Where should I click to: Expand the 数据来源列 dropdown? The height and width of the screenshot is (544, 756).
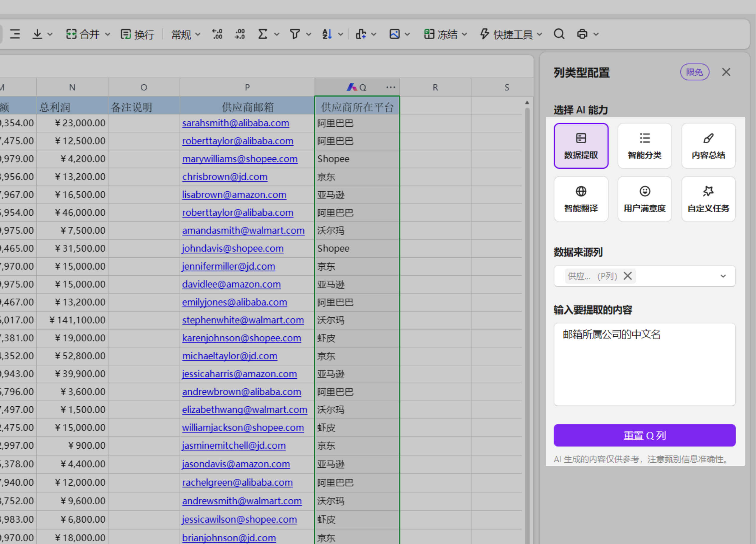[723, 276]
